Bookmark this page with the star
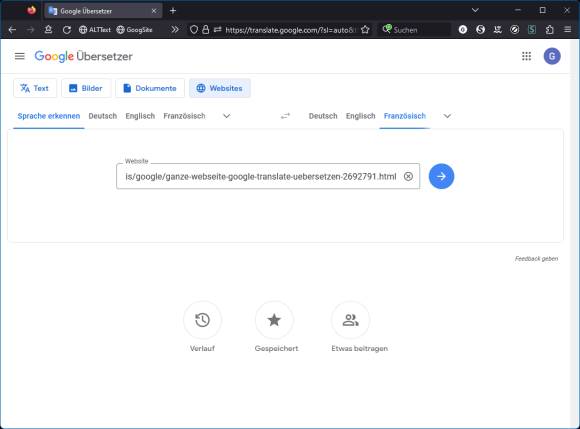This screenshot has width=580, height=429. coord(365,30)
